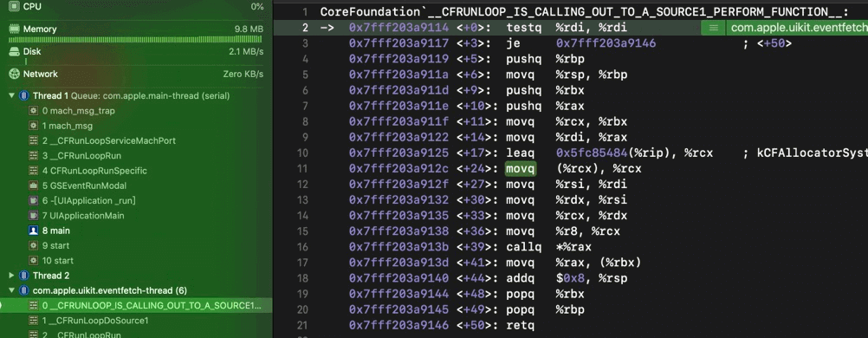This screenshot has width=868, height=338.
Task: Click the thread annotation lines icon
Action: point(714,28)
